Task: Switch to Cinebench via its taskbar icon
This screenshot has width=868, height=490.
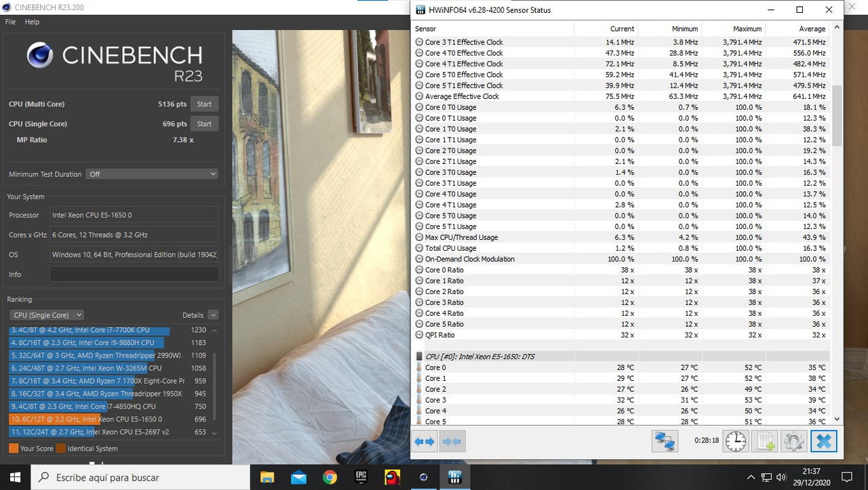Action: point(423,477)
